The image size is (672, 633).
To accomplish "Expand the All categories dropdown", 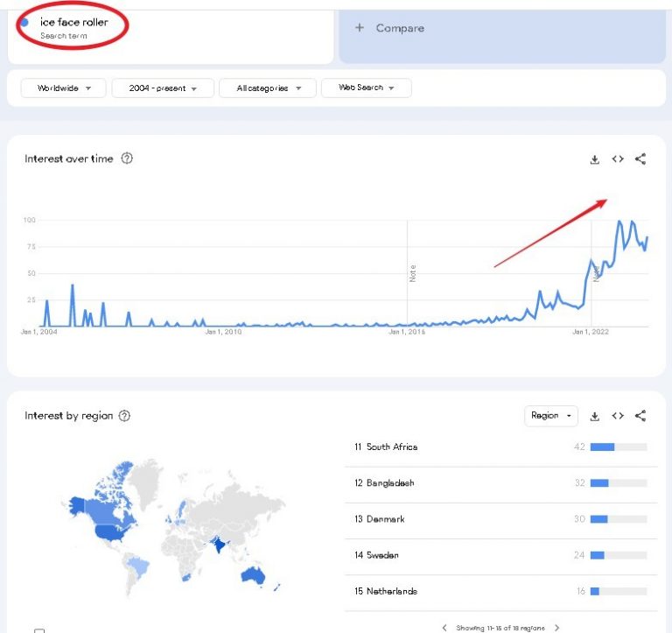I will [268, 88].
